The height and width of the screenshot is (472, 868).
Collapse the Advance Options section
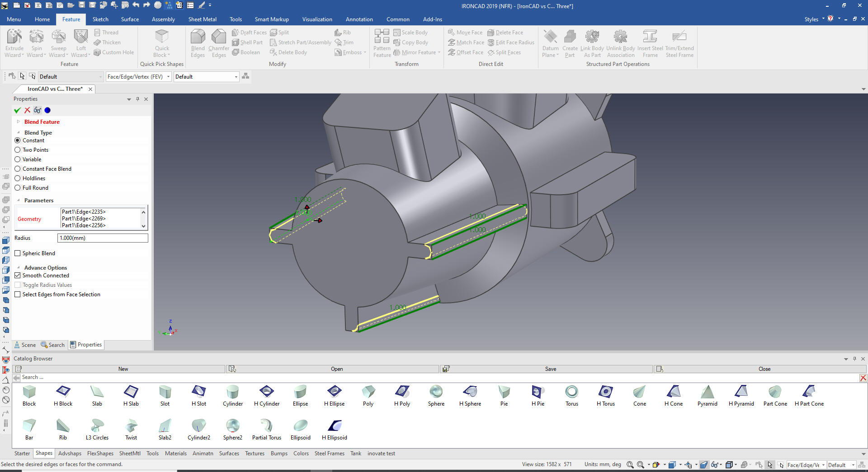(x=18, y=268)
